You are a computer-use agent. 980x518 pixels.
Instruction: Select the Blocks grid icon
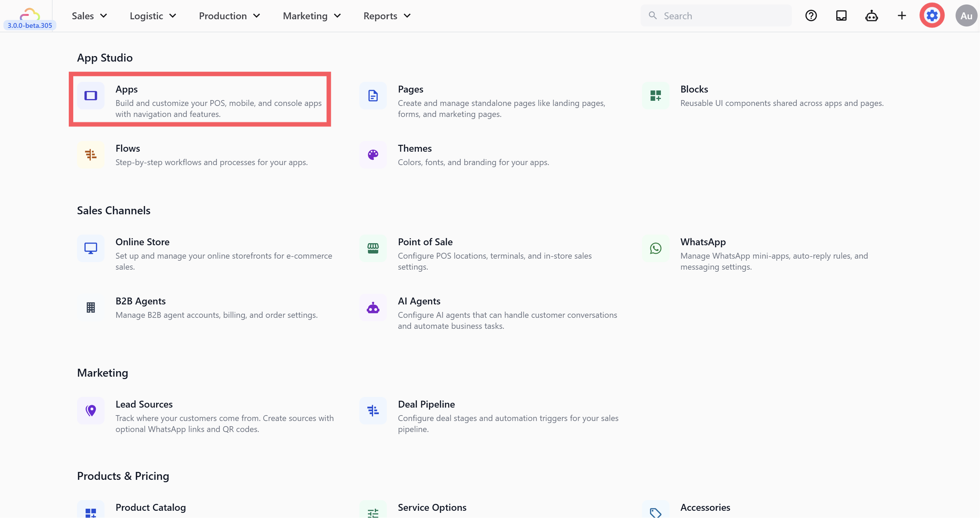click(655, 96)
